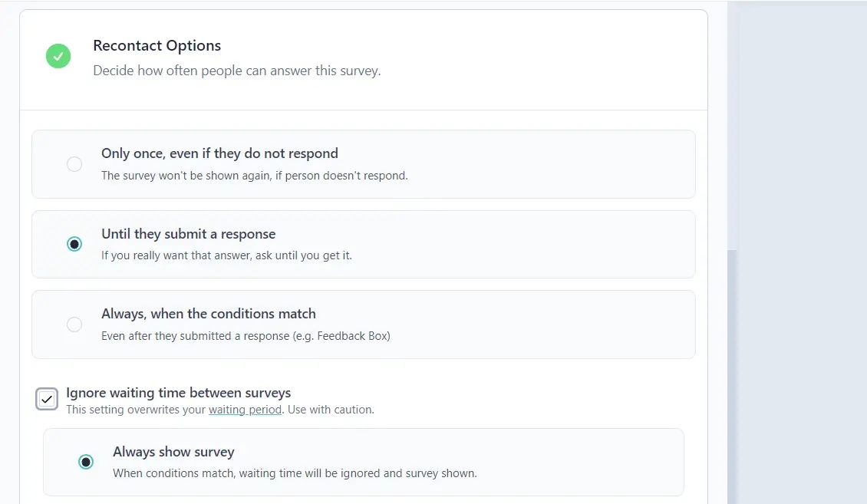867x504 pixels.
Task: Collapse the Recontact Options section header
Action: point(364,60)
